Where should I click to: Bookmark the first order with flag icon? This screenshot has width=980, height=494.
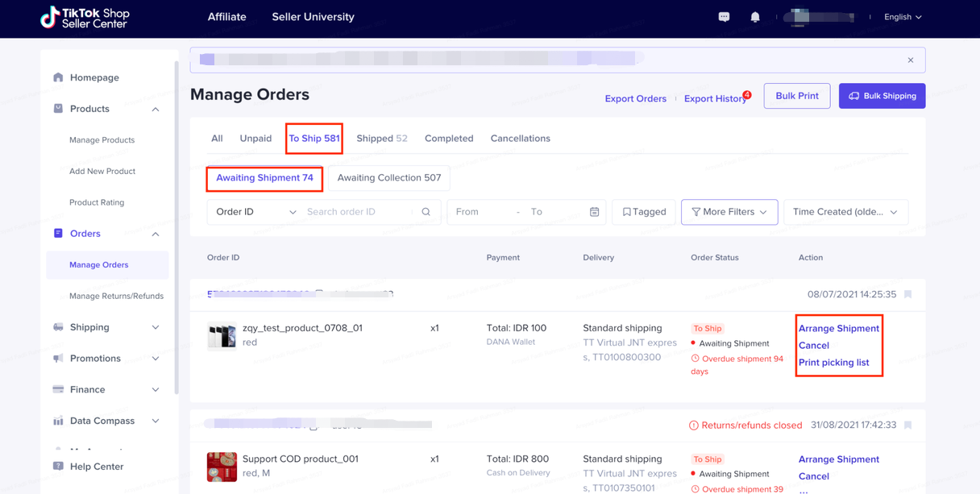[x=907, y=295]
